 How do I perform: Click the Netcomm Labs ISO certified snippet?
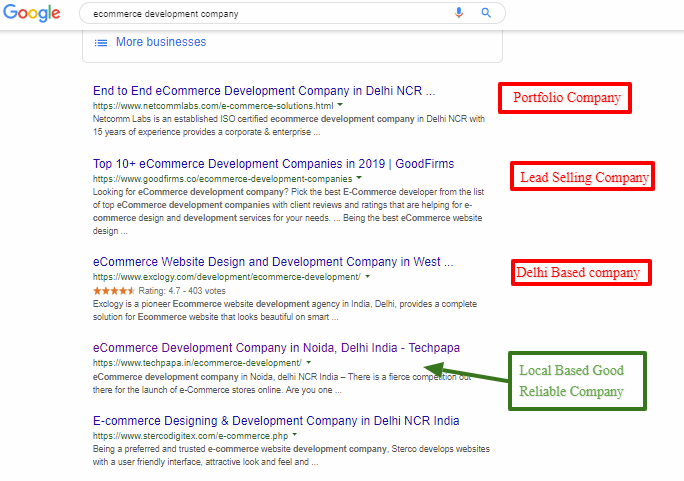289,125
